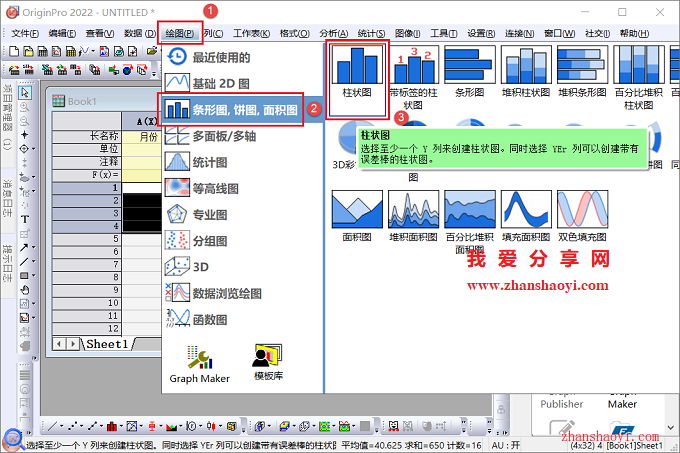Select the 面积图 area chart icon
The width and height of the screenshot is (680, 453).
pos(357,209)
